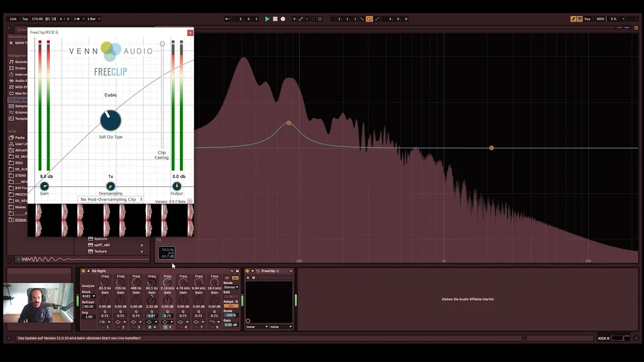The image size is (644, 362).
Task: Toggle the Metronome in the control bar
Action: (76, 19)
